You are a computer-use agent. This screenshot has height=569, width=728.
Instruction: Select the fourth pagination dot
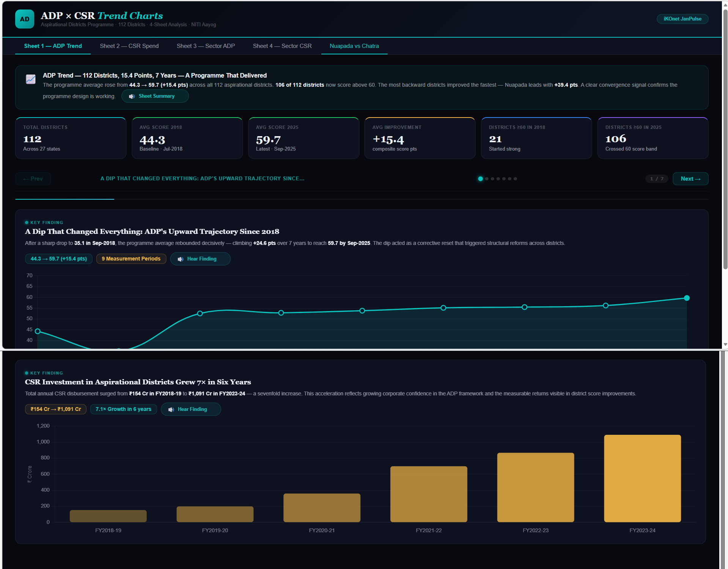(x=498, y=179)
